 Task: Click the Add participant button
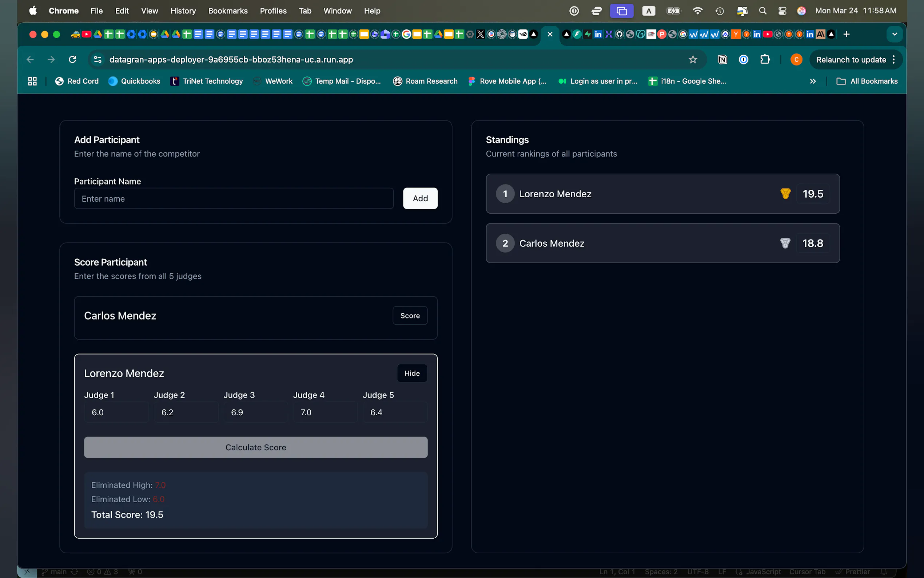coord(420,198)
